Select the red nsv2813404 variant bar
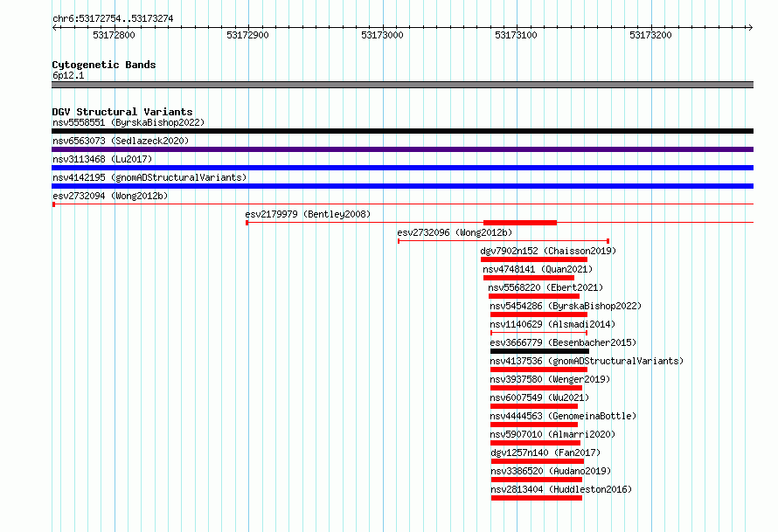This screenshot has width=778, height=532. [x=537, y=498]
